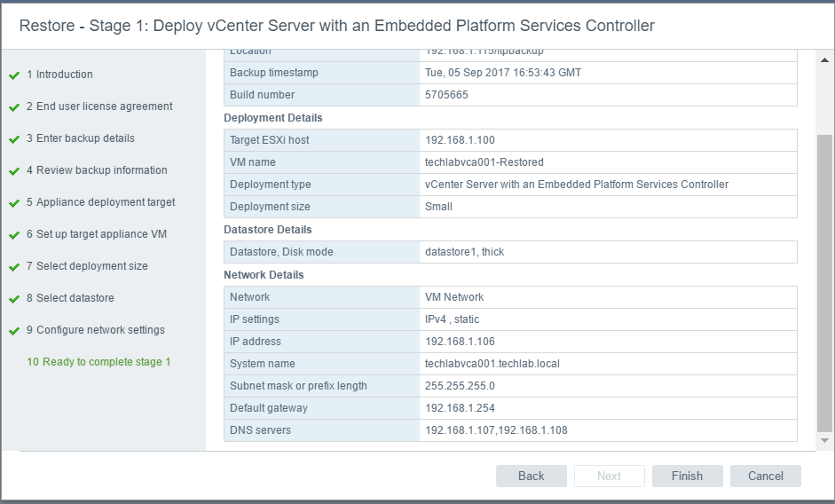Screen dimensions: 835x504
Task: Select default gateway 192.168.1.254
Action: (x=460, y=408)
